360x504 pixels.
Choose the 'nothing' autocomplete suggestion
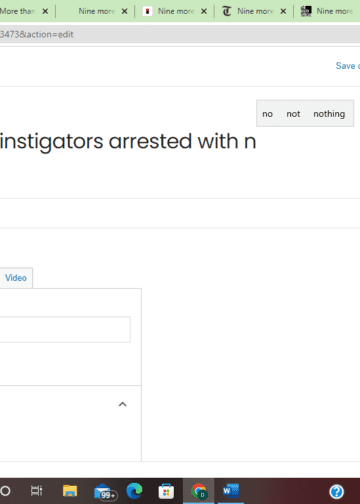point(329,114)
